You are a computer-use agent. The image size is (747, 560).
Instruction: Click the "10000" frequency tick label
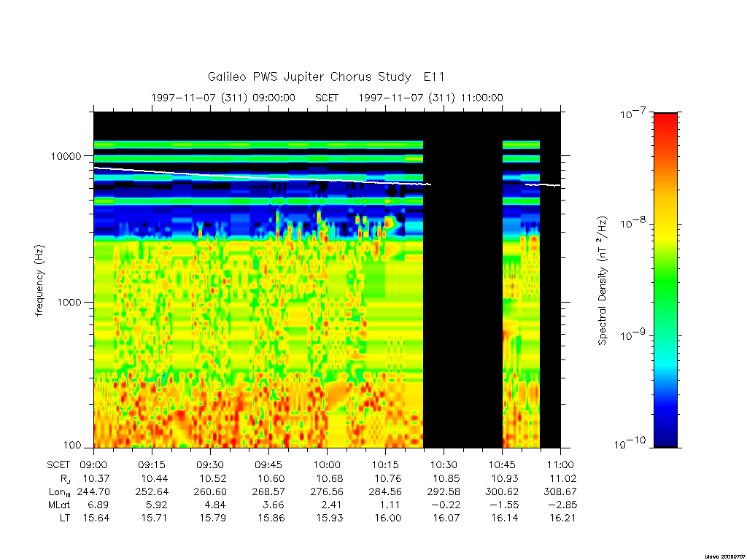(x=66, y=156)
